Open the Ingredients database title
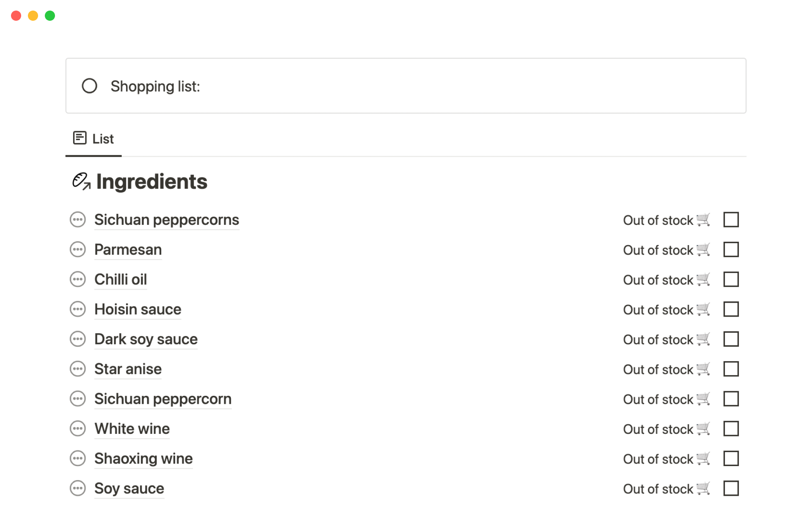Viewport: 812px width, 508px height. (x=151, y=182)
